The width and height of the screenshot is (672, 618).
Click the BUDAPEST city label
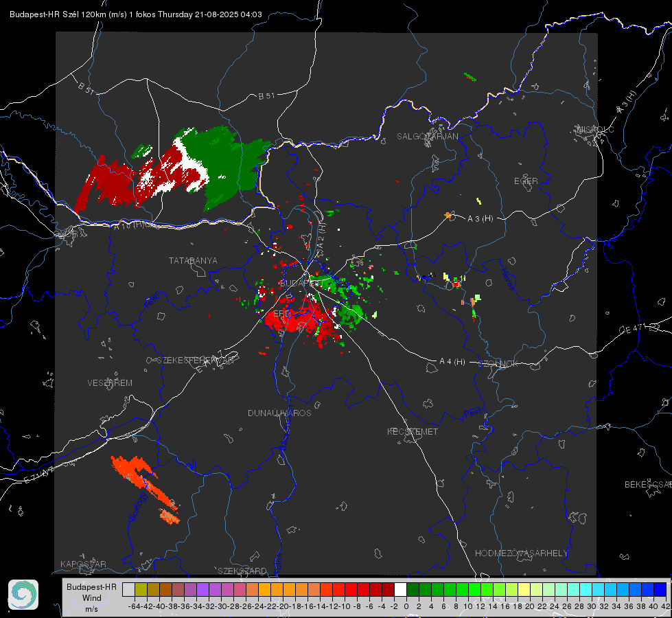[x=301, y=284]
